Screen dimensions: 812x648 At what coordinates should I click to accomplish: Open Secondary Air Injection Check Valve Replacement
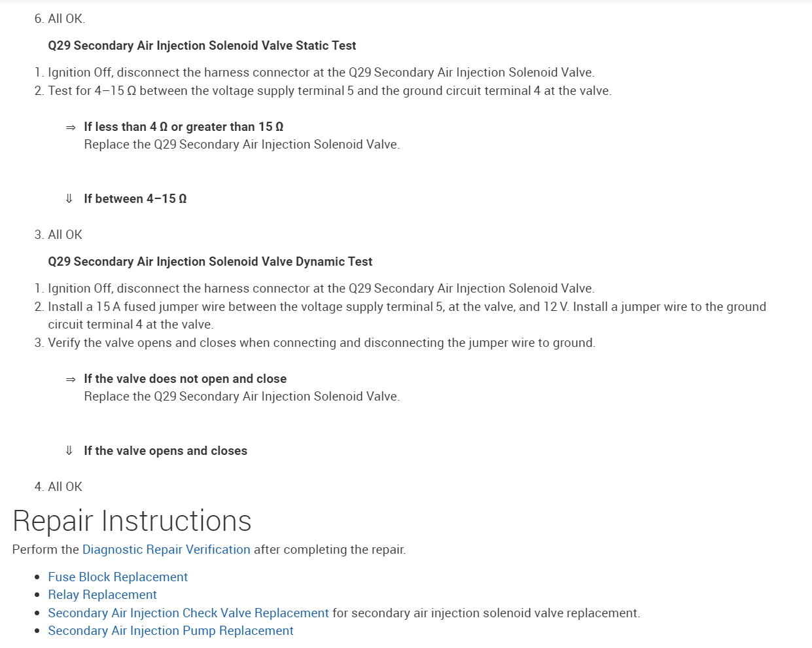click(188, 613)
